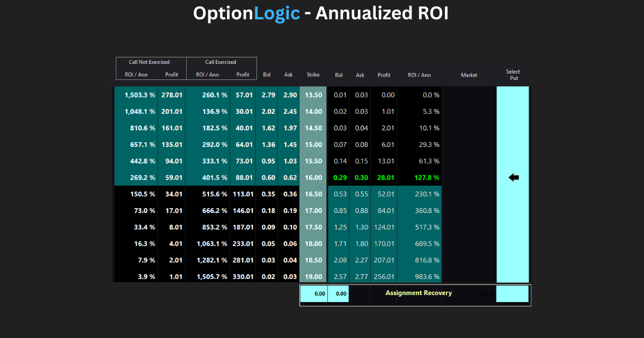
Task: Click the put bid 0.29 green value
Action: 340,178
